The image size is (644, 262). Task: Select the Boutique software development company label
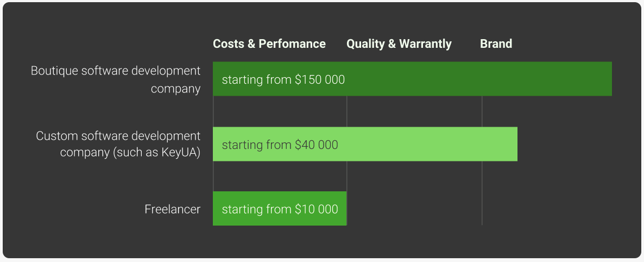pyautogui.click(x=116, y=79)
